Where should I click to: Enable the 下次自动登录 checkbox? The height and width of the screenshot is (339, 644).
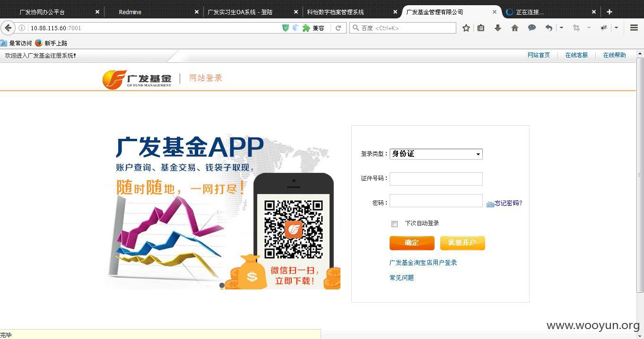pos(394,224)
